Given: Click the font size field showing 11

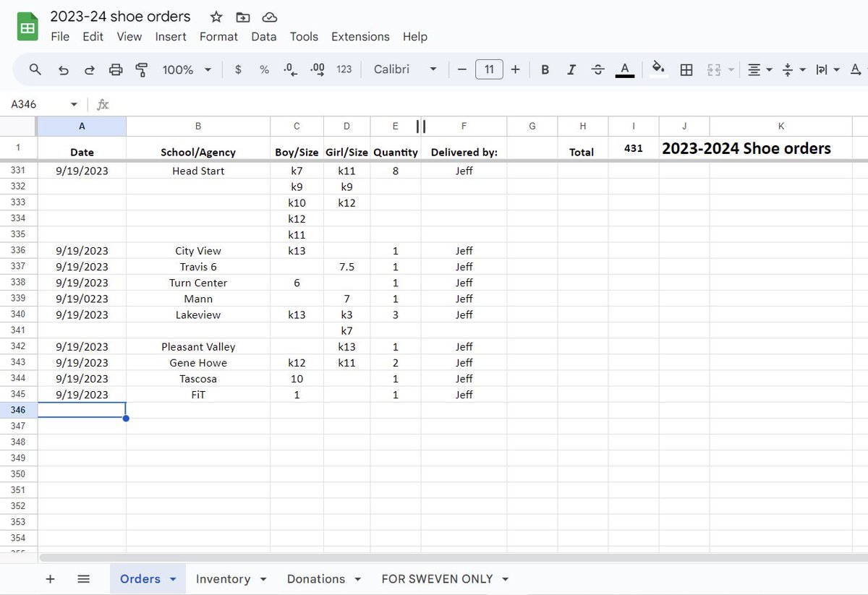Looking at the screenshot, I should (x=489, y=69).
